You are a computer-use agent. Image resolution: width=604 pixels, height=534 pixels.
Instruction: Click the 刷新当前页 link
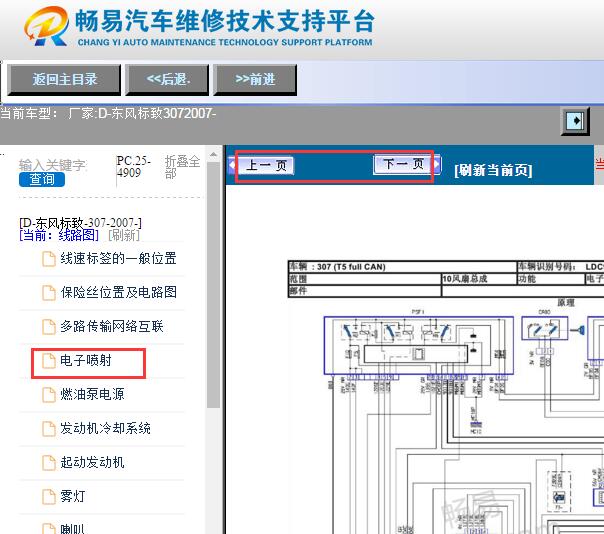(x=493, y=170)
